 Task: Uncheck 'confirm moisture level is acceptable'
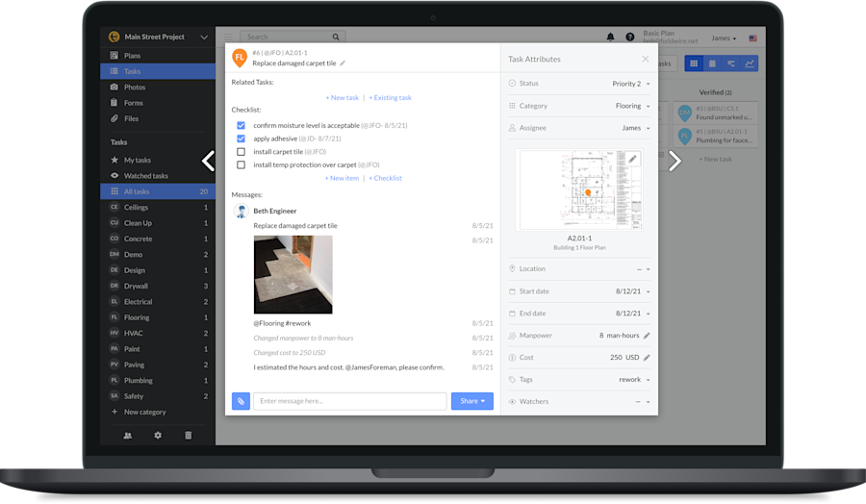click(242, 126)
